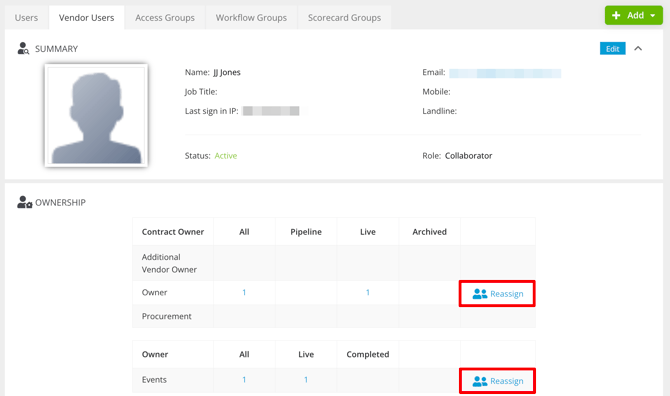This screenshot has height=396, width=670.
Task: Click the name 'JJ Jones'
Action: pos(227,72)
